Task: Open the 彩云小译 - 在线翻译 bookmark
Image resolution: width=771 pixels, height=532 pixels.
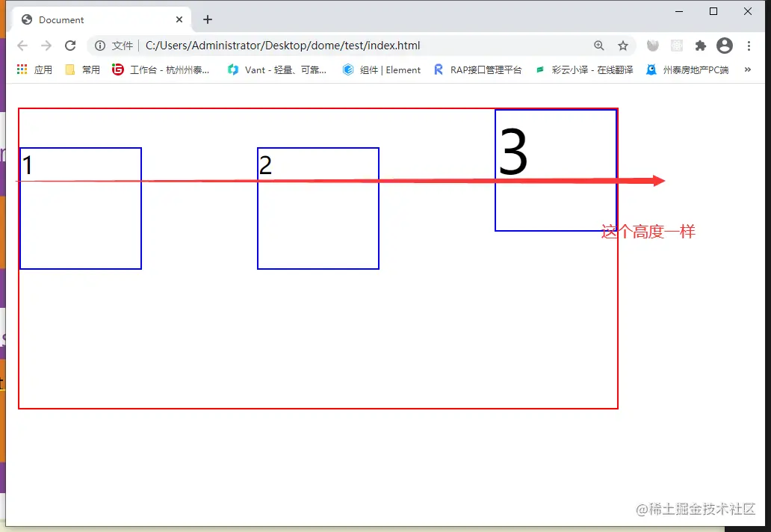Action: point(584,69)
